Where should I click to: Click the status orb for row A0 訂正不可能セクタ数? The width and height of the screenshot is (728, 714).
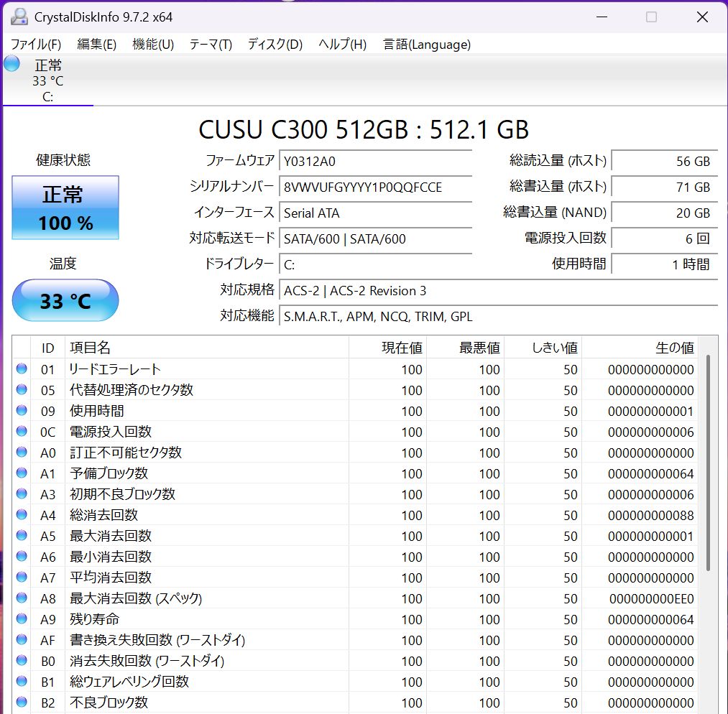pyautogui.click(x=22, y=452)
